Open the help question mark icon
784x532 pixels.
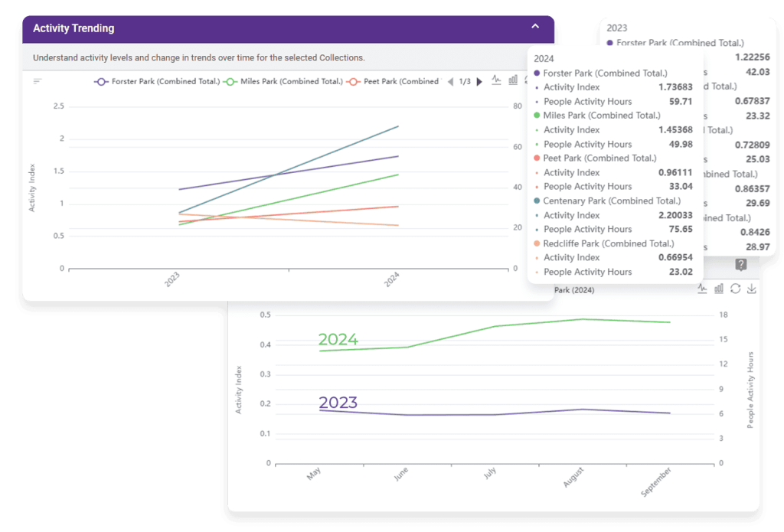point(740,265)
